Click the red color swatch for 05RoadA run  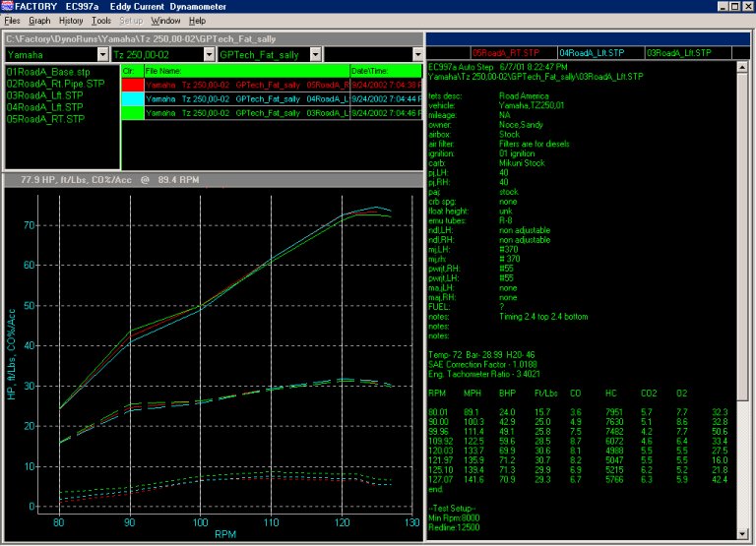(132, 86)
